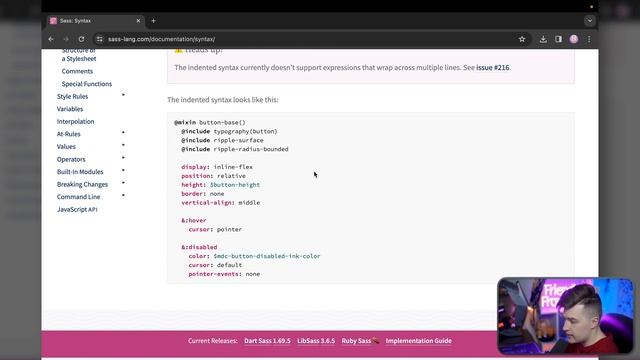Viewport: 640px width, 360px height.
Task: Expand the Operators section arrow
Action: coord(123,158)
